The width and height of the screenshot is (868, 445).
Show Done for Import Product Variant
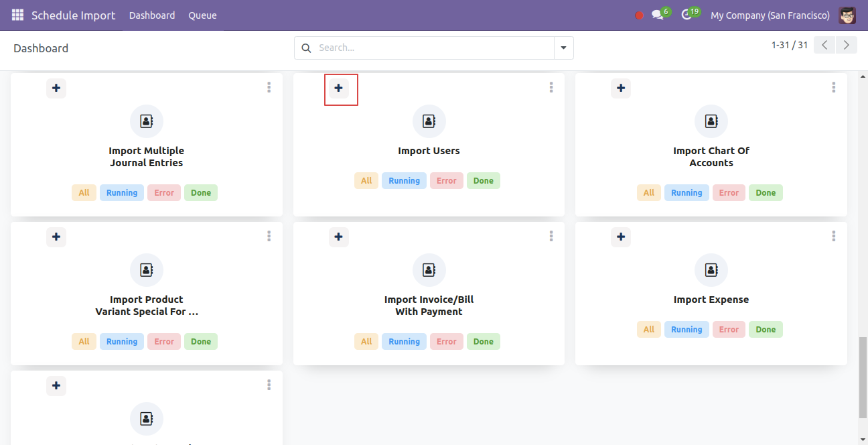201,342
